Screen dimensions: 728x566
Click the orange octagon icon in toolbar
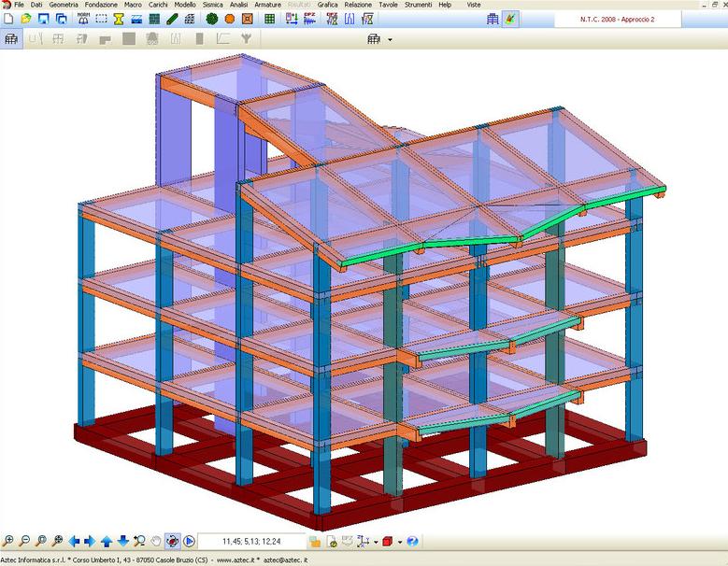pos(230,19)
